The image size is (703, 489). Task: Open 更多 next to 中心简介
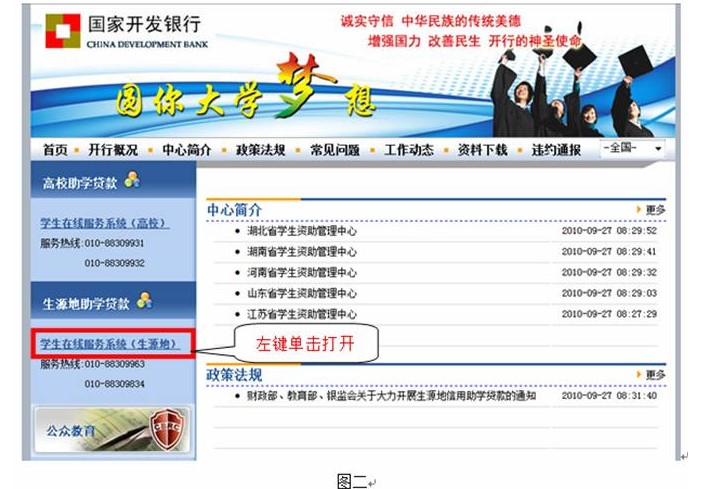pos(651,209)
